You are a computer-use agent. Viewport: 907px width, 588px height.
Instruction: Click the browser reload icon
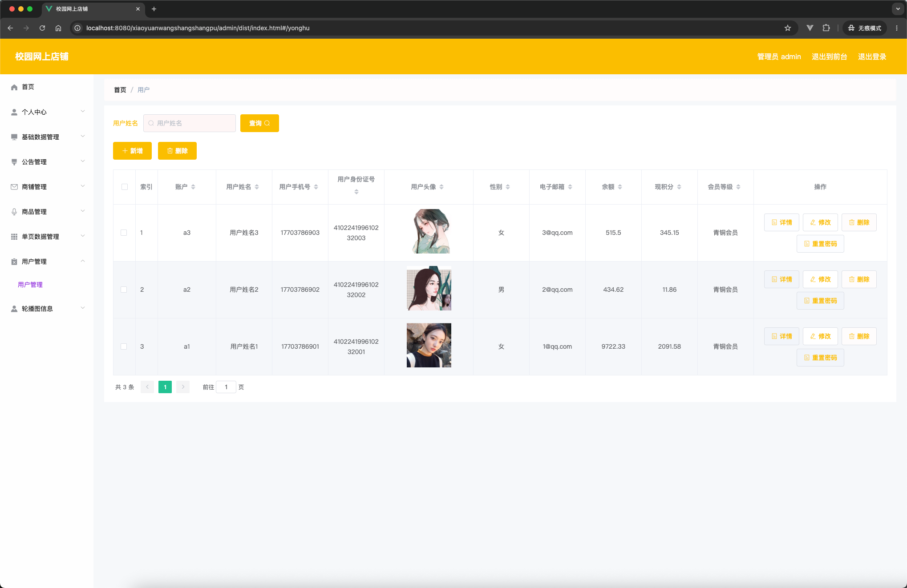coord(42,28)
